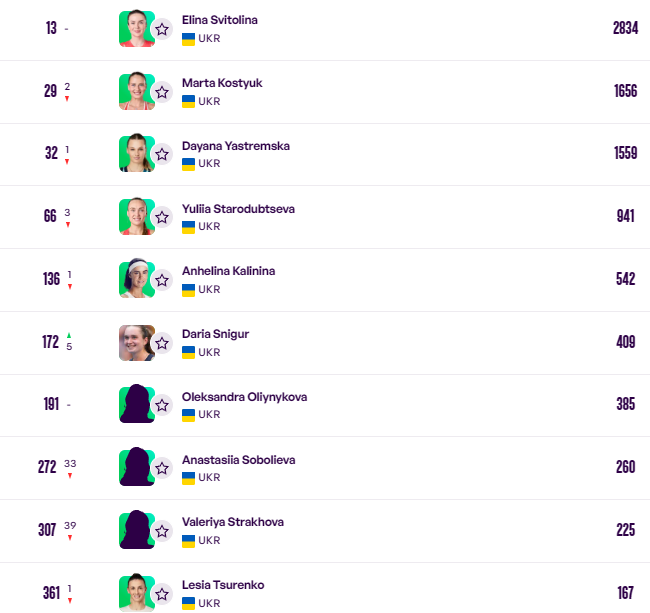Click Daria Snigur's player photo
Viewport: 650px width, 613px height.
pos(137,343)
